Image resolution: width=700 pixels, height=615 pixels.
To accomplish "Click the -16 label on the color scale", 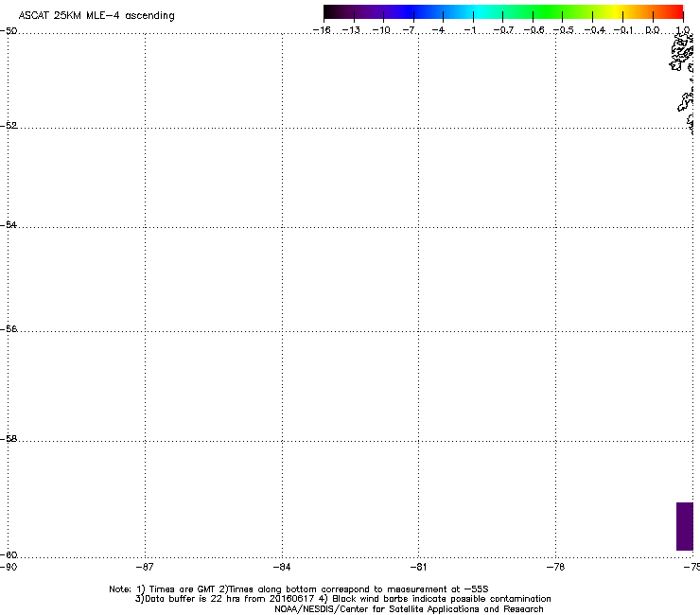I will pos(322,30).
